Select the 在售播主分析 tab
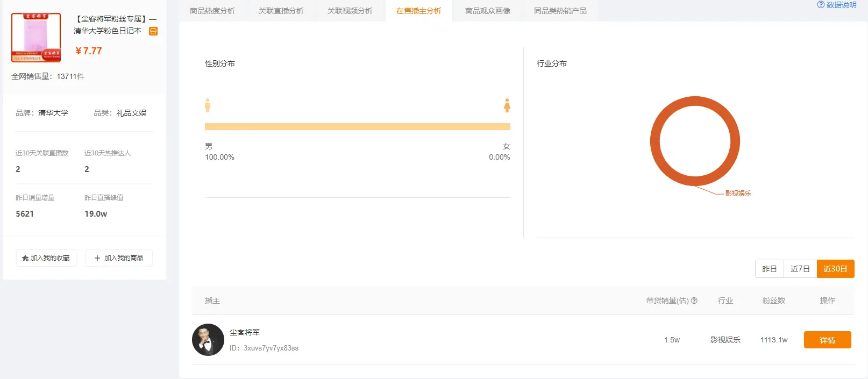Image resolution: width=868 pixels, height=379 pixels. (x=419, y=11)
